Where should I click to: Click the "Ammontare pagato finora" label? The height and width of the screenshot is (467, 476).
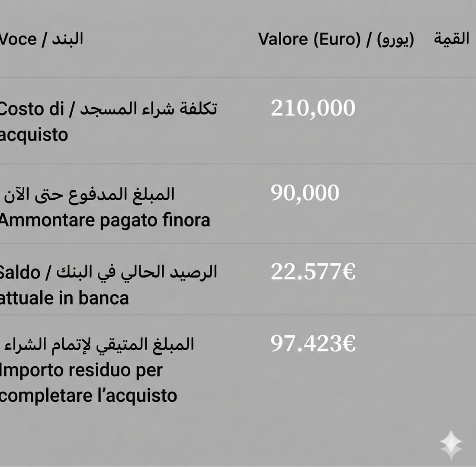(x=104, y=220)
